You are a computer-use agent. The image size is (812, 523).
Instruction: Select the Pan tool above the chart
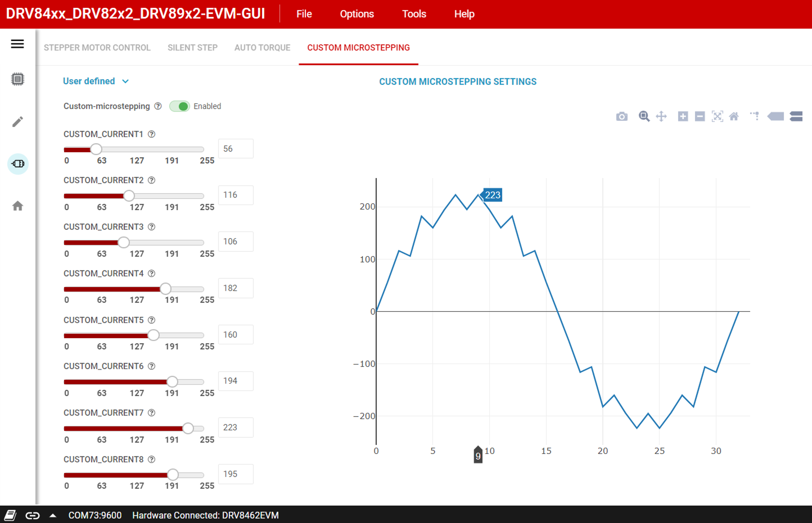tap(662, 116)
